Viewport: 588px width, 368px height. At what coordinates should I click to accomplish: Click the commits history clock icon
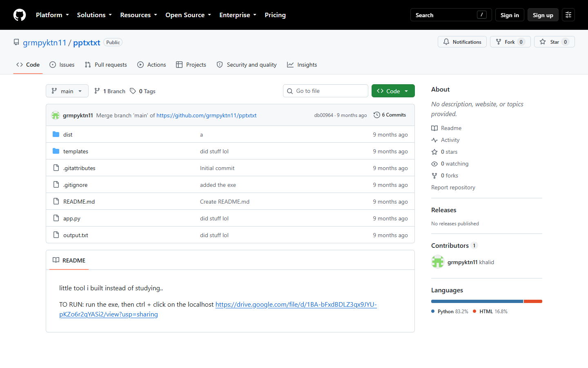coord(377,115)
